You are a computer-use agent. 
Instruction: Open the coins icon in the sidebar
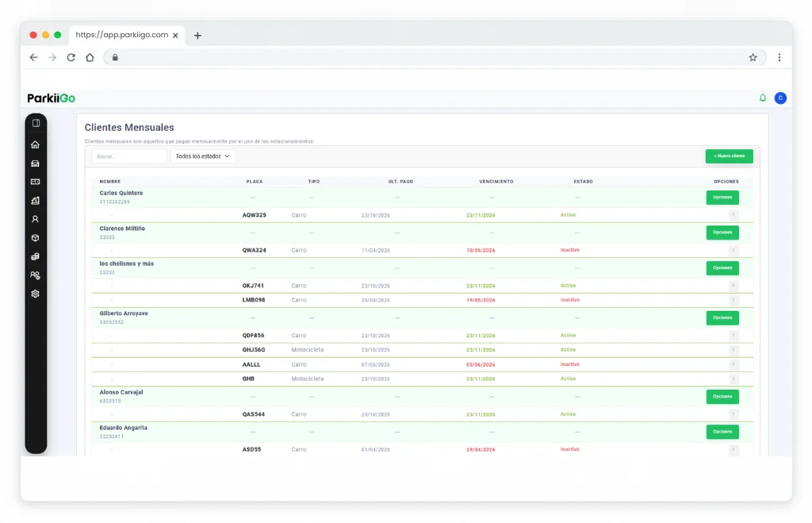(35, 256)
